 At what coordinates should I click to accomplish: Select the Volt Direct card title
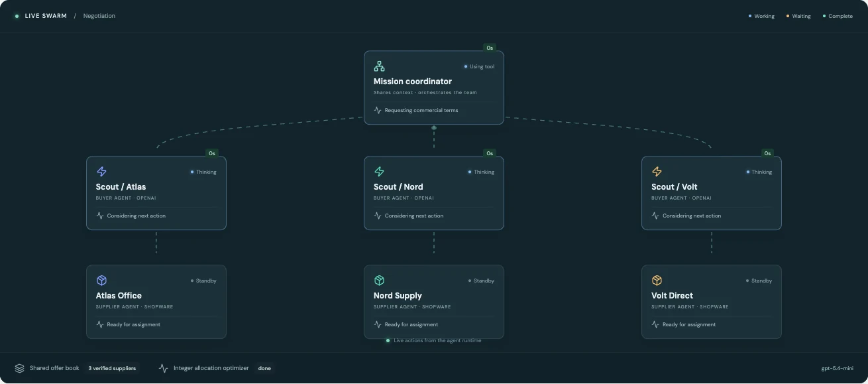point(672,296)
